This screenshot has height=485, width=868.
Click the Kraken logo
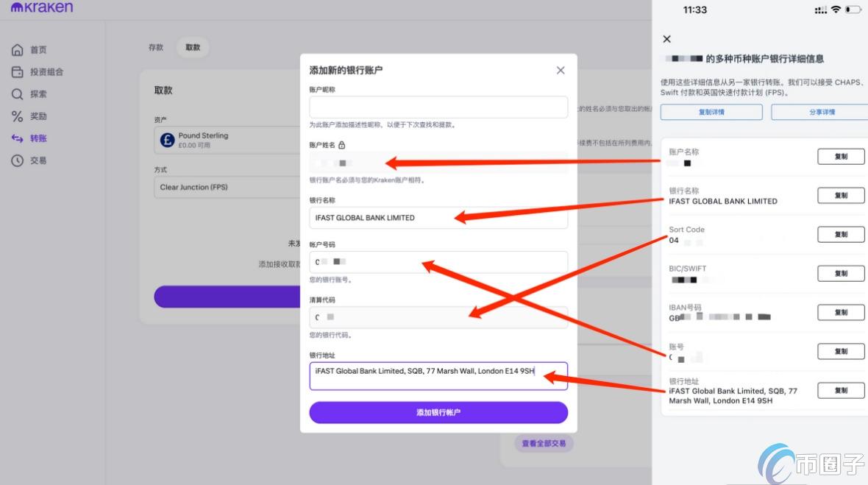point(42,7)
